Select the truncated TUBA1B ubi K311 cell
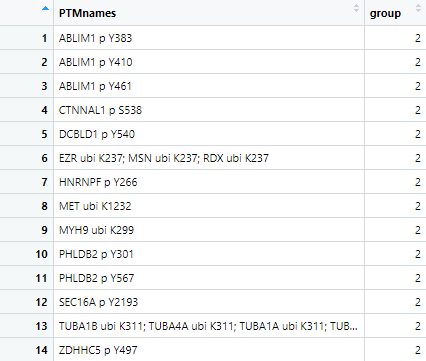Screen dimensions: 426x361 tap(209, 326)
